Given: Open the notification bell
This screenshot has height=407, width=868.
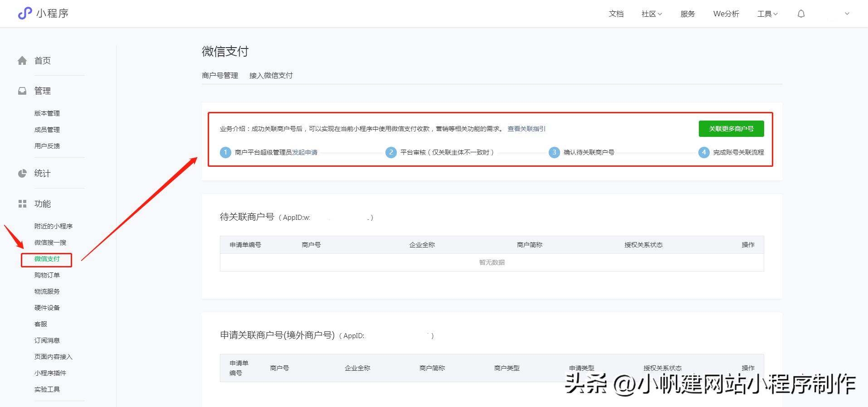Looking at the screenshot, I should [801, 14].
